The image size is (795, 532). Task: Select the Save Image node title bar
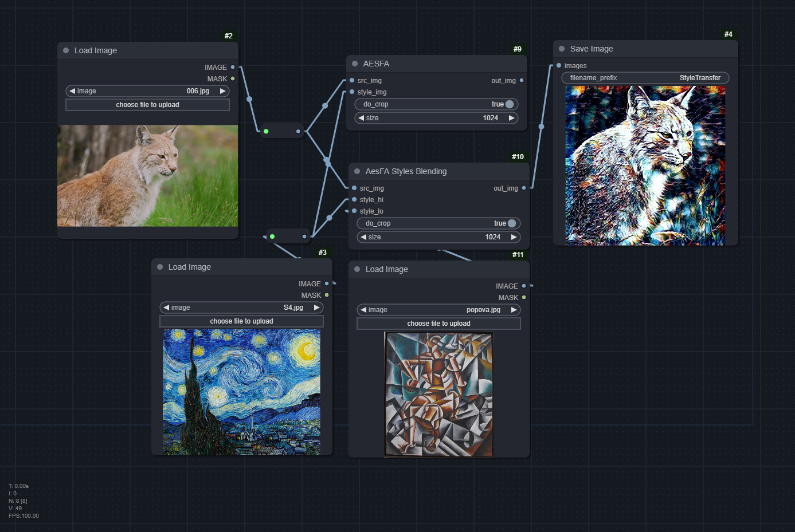pyautogui.click(x=645, y=49)
